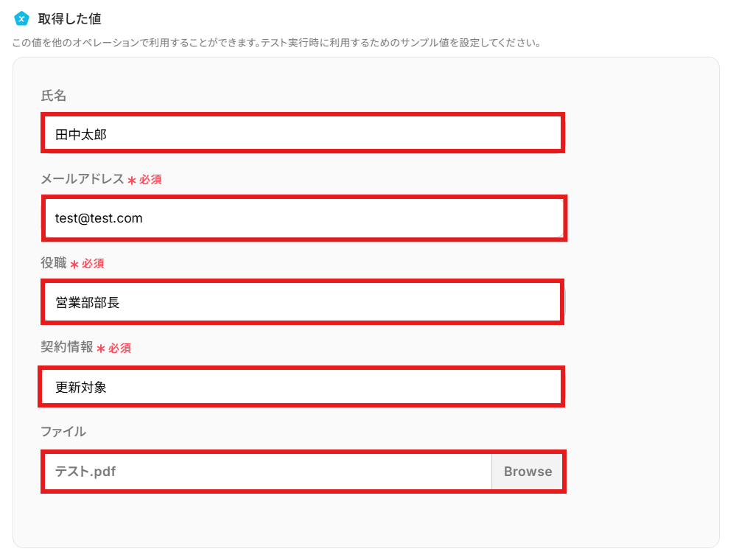
Task: Click into the 契約情報 field with 更新対象
Action: click(302, 386)
